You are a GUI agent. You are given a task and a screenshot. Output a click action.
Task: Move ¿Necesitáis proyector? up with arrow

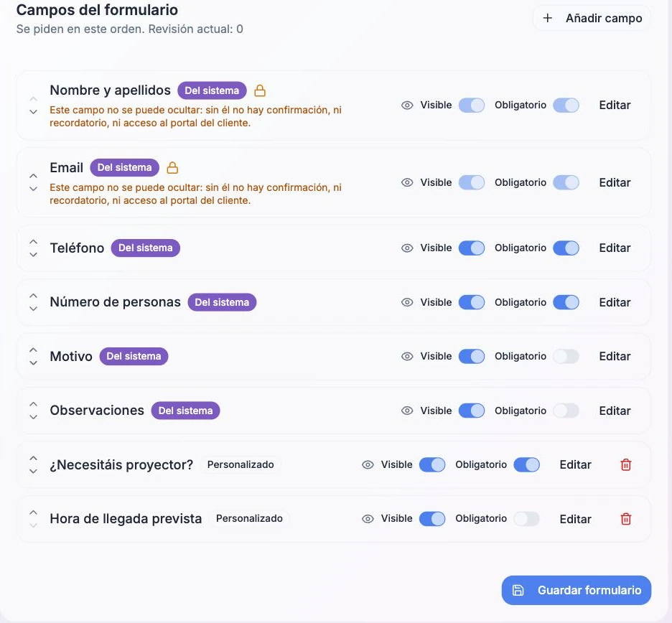33,458
